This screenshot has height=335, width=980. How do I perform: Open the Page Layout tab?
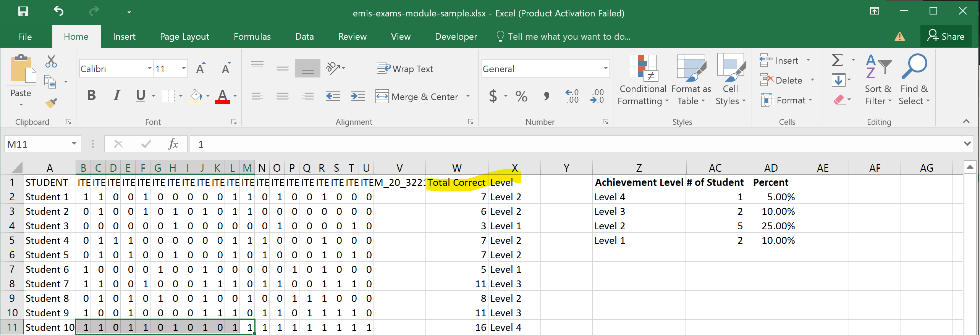coord(184,37)
